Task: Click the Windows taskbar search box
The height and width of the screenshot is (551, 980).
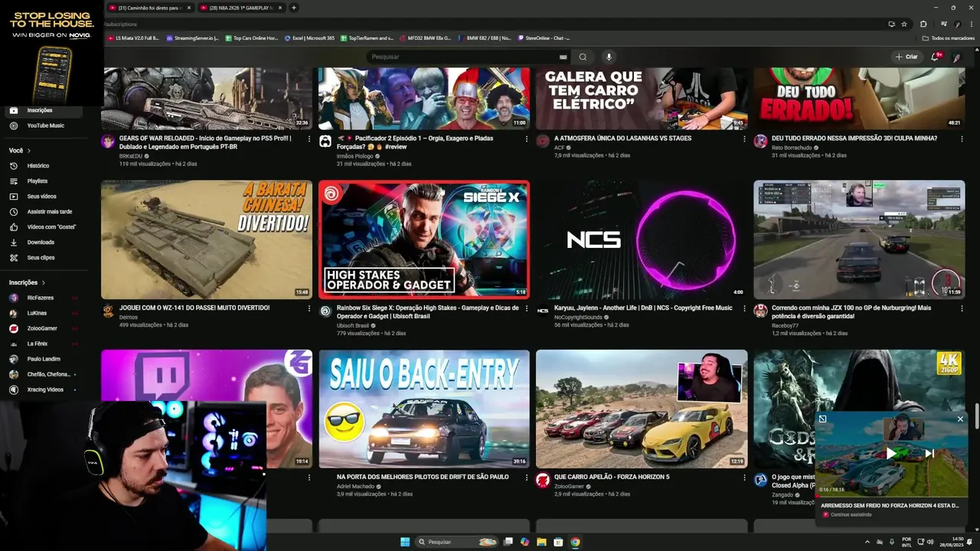Action: [x=457, y=542]
